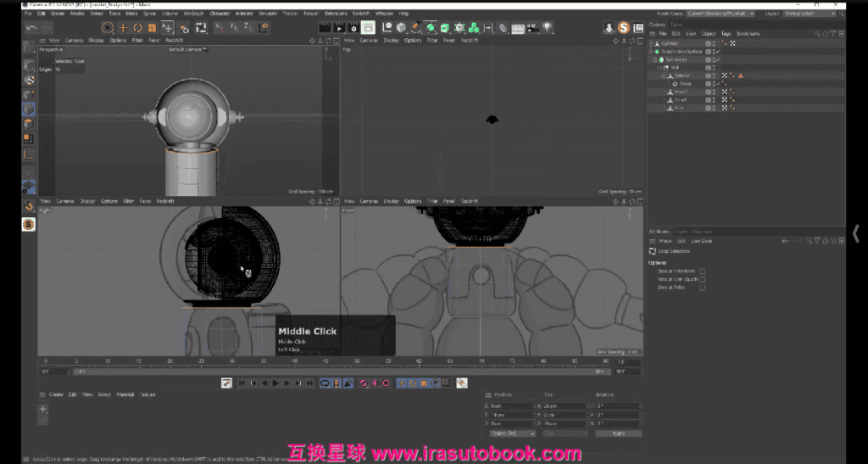Screen dimensions: 868x464
Task: Click the Position Y input field
Action: click(x=511, y=415)
